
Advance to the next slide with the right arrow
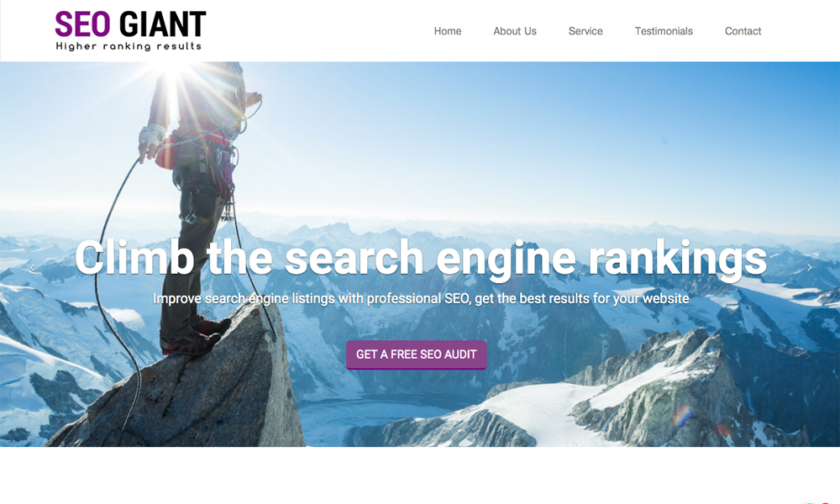[x=810, y=267]
